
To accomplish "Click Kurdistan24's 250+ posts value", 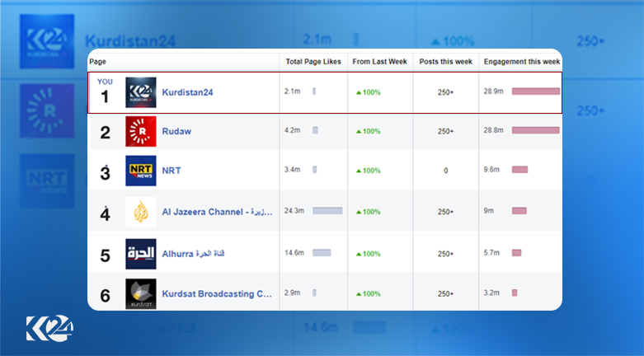I will (445, 92).
